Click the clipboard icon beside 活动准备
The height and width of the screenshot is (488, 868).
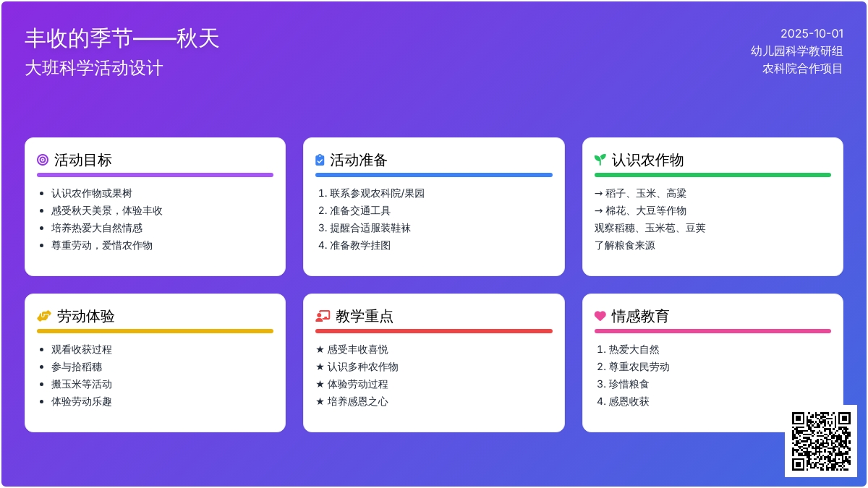coord(320,160)
